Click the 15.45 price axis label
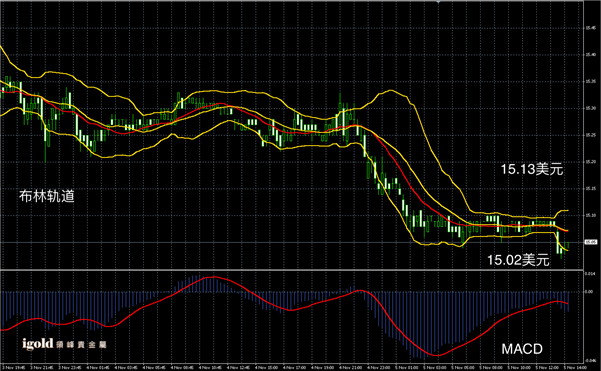This screenshot has width=601, height=371. (x=590, y=28)
